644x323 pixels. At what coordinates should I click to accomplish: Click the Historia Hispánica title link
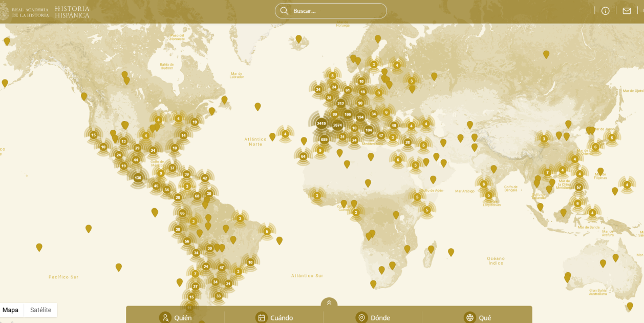[x=72, y=12]
